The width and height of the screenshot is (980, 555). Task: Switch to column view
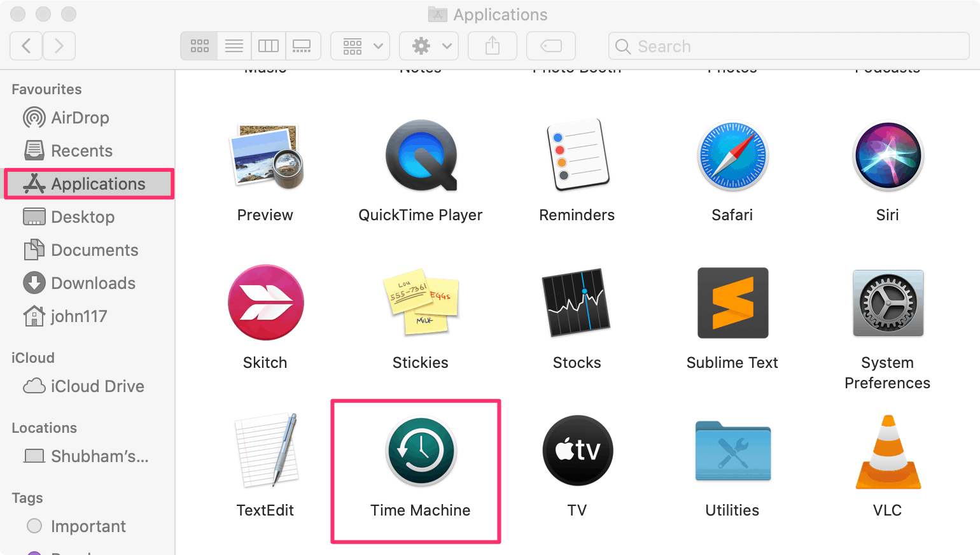(x=268, y=45)
